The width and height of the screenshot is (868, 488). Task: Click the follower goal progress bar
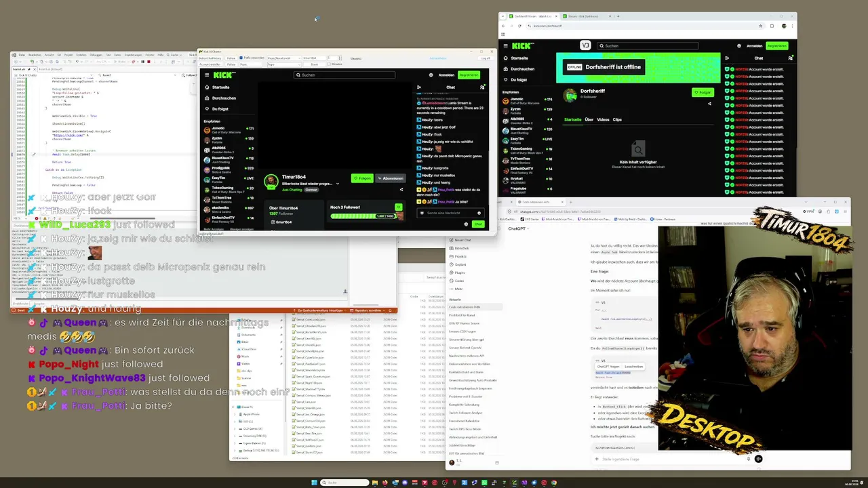click(363, 216)
